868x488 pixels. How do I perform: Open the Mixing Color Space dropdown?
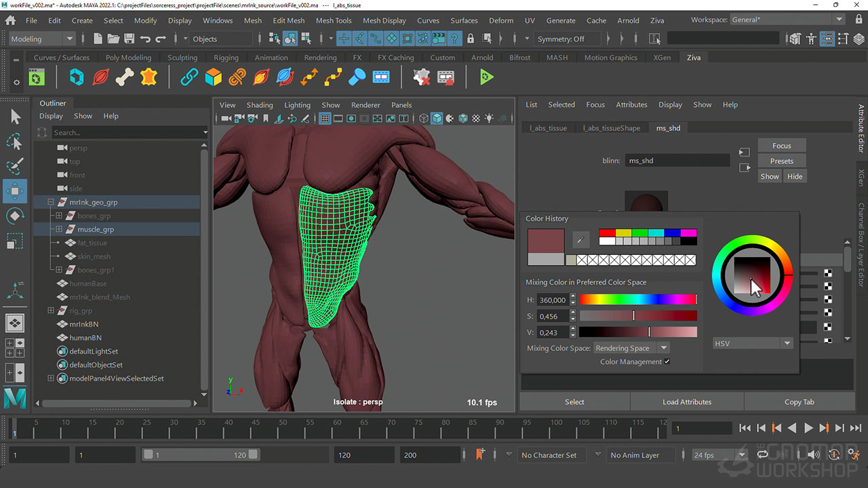(631, 348)
